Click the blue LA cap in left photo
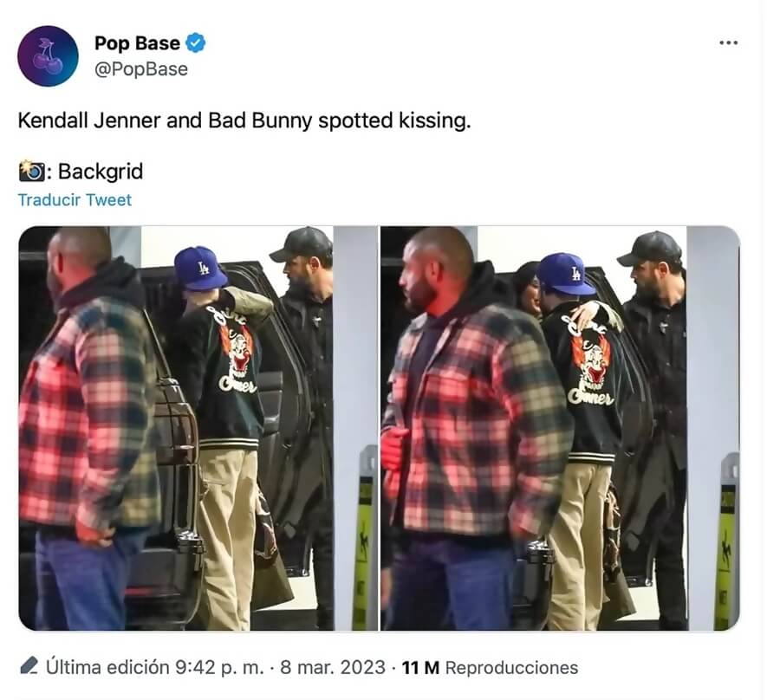780x700 pixels. tap(199, 268)
